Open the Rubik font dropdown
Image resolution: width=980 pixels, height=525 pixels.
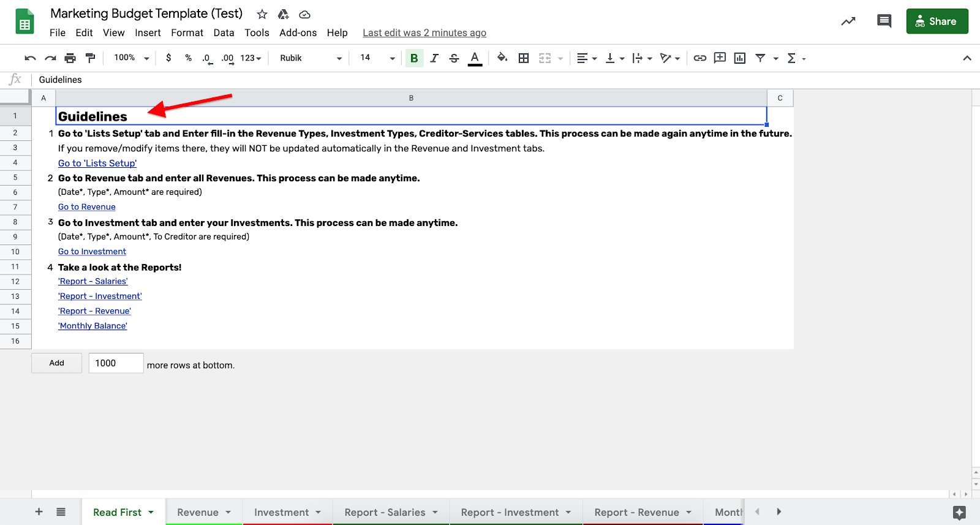(311, 58)
